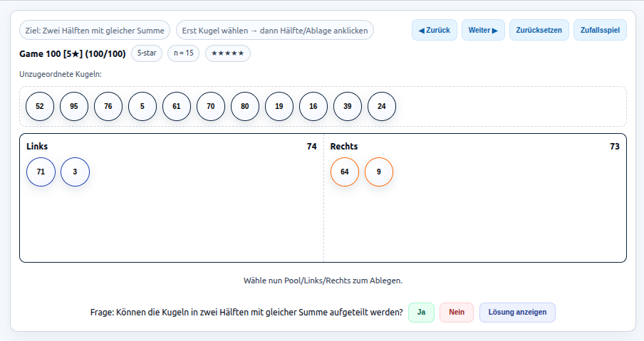Screen dimensions: 644x341
Task: Advance using the Weiter button
Action: [x=483, y=31]
